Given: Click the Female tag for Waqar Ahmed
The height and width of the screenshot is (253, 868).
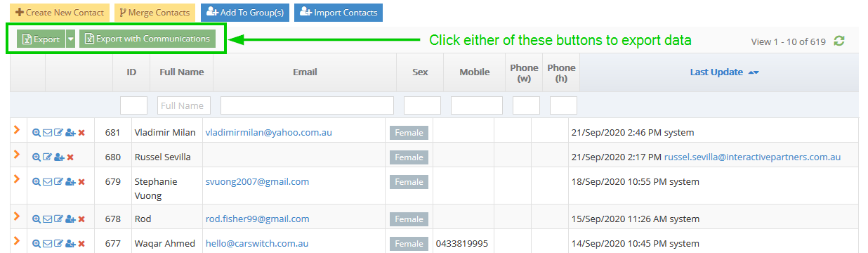Looking at the screenshot, I should pos(409,244).
